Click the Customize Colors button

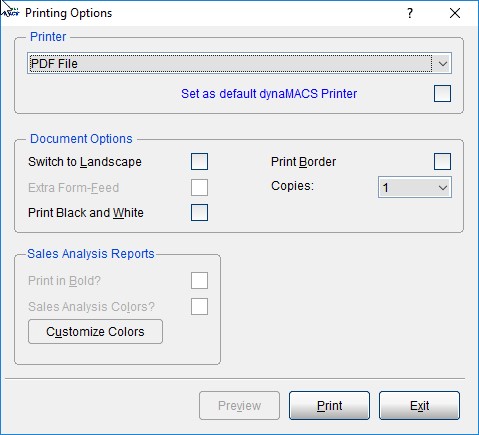pyautogui.click(x=95, y=332)
